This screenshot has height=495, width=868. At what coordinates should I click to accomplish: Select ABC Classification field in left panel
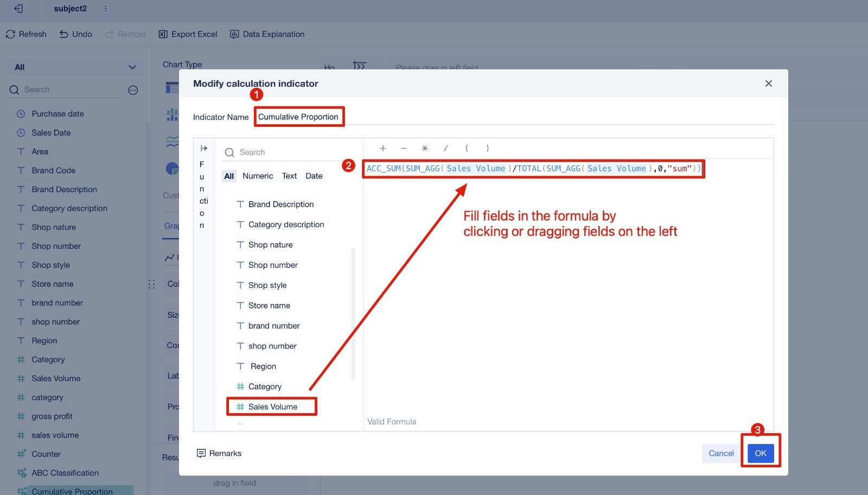click(x=65, y=473)
